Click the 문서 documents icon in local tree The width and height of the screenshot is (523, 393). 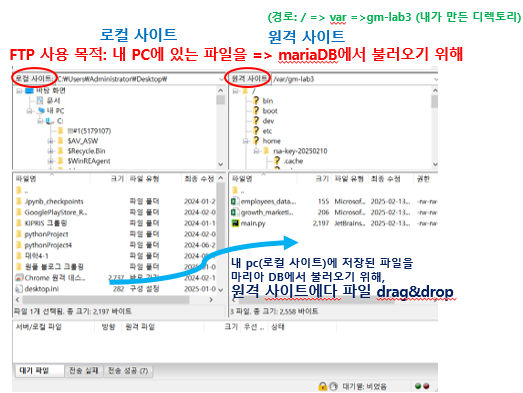coord(40,100)
